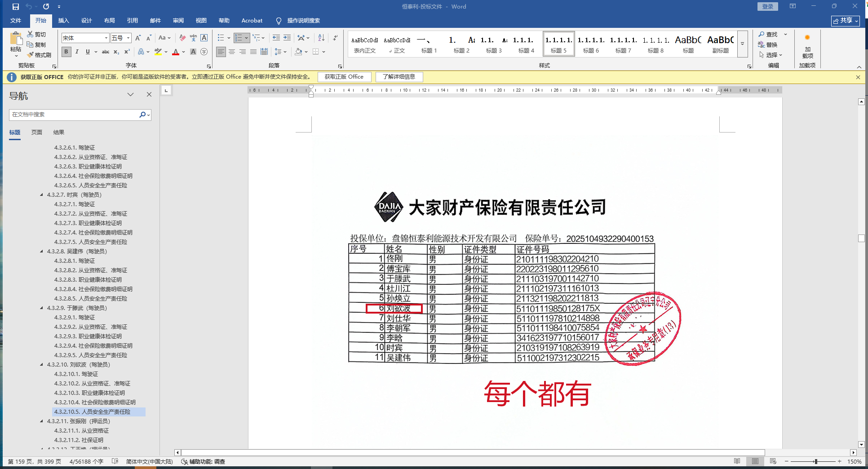Screen dimensions: 868x469
Task: Switch to Web Layout view in the status bar
Action: 773,461
